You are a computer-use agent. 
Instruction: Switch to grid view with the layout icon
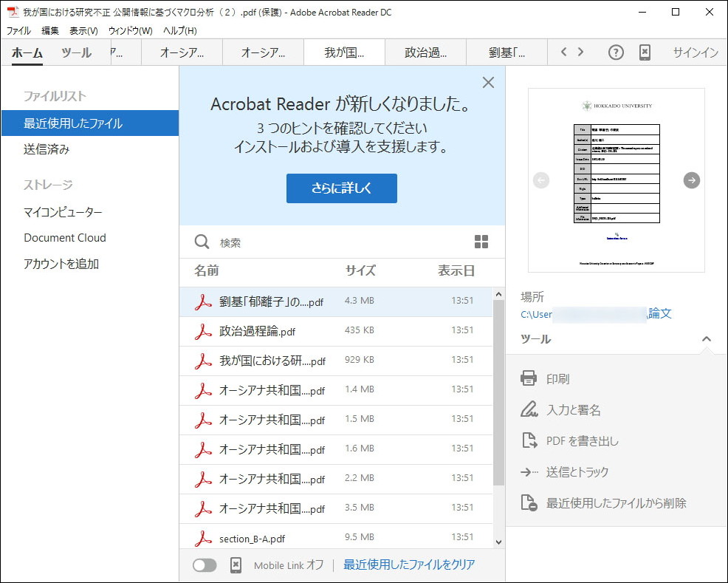pyautogui.click(x=481, y=241)
